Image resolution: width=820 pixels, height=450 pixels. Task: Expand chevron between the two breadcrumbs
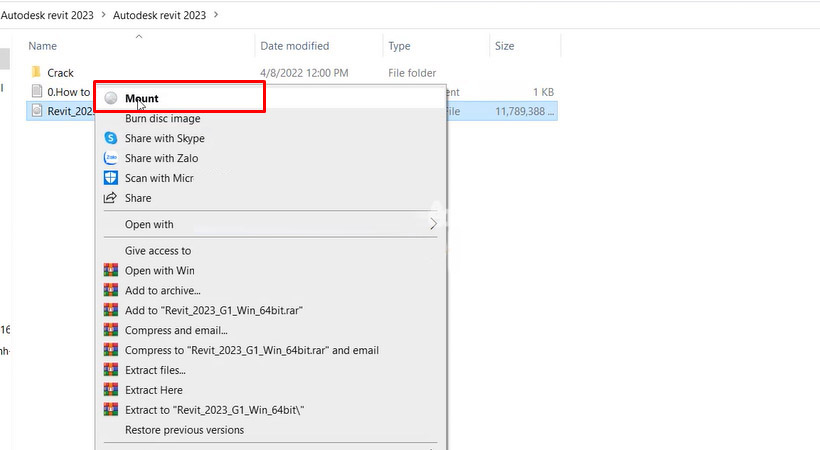pyautogui.click(x=104, y=15)
